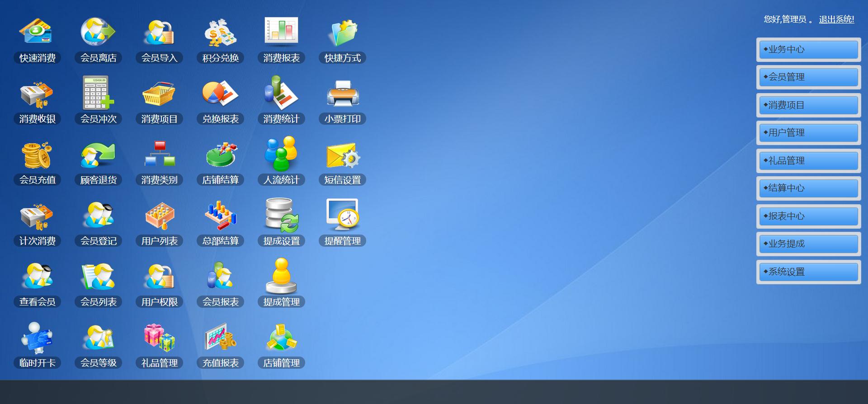Open the 系统设置 menu panel
Viewport: 868px width, 404px height.
[x=808, y=272]
